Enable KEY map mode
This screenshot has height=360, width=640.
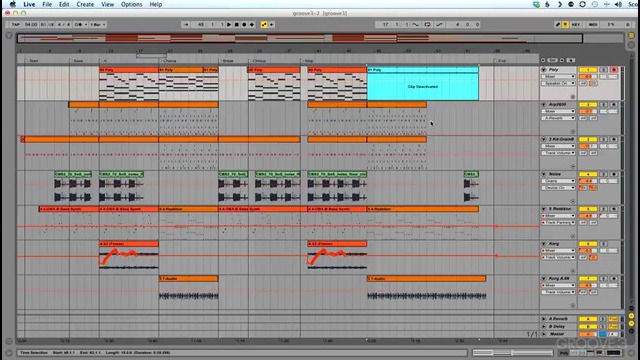576,24
